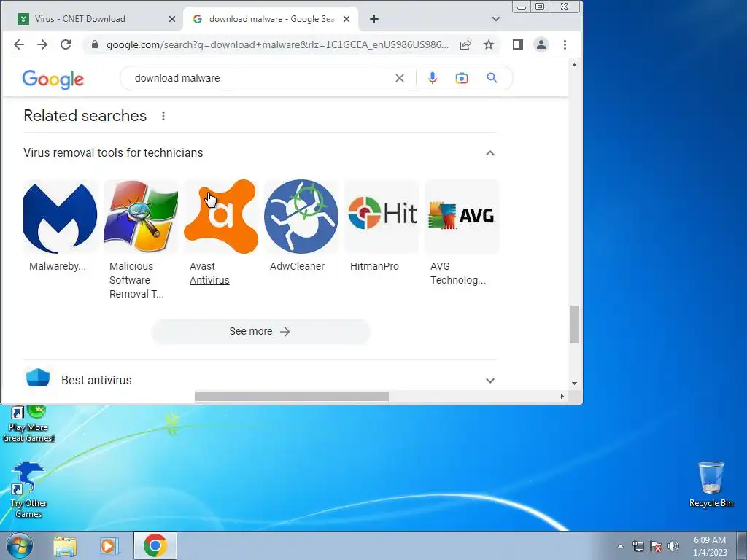Submit the search with the magnifier icon
This screenshot has width=747, height=560.
[x=492, y=78]
